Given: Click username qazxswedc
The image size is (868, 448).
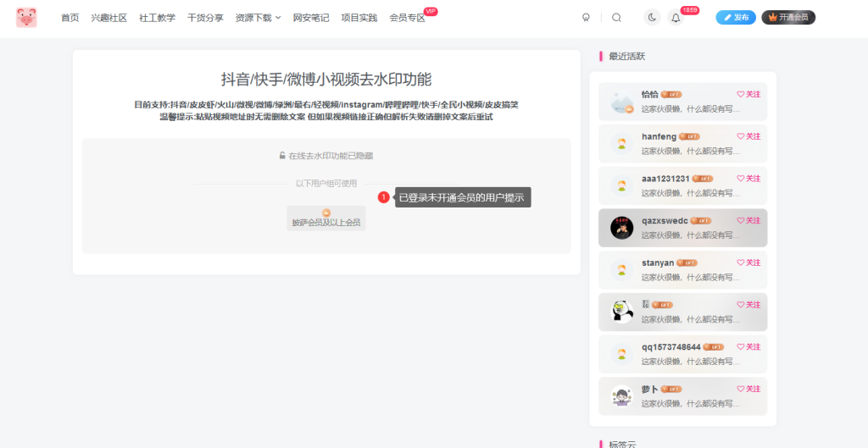Looking at the screenshot, I should click(x=665, y=221).
